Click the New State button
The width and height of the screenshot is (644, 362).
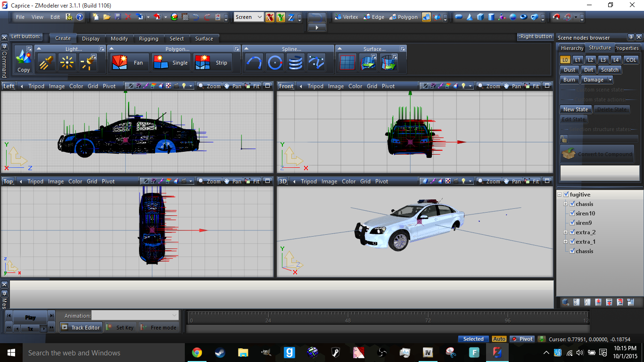[x=576, y=109]
